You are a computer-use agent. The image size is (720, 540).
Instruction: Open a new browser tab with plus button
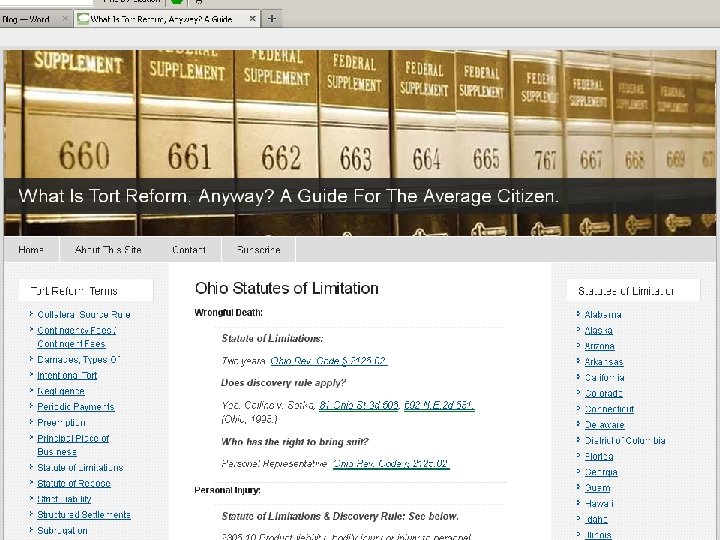(272, 19)
